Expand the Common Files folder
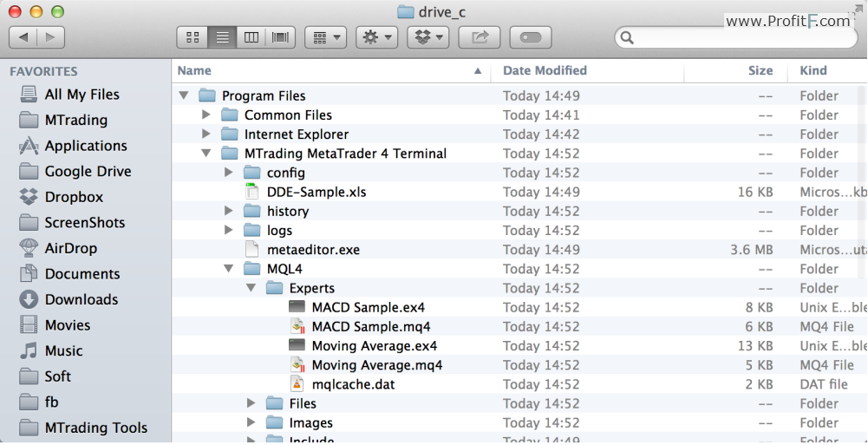The width and height of the screenshot is (868, 445). [206, 115]
